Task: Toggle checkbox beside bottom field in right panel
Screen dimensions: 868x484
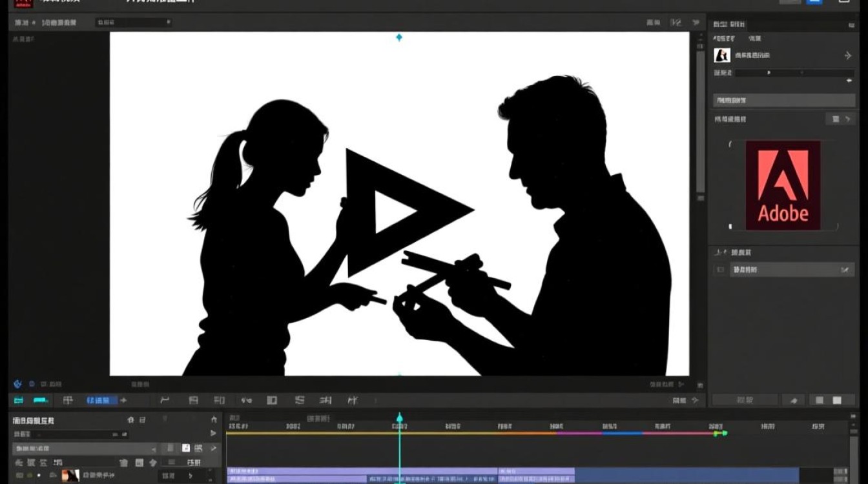Action: 720,270
